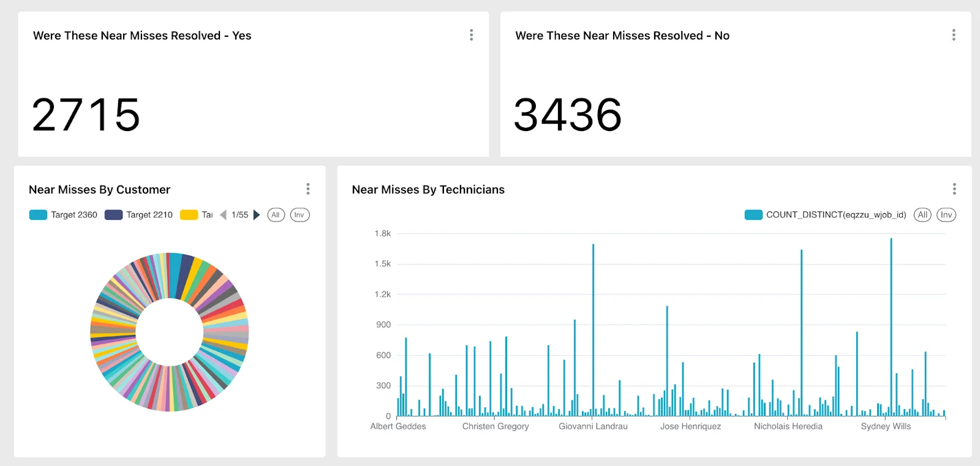Open kebab menu on Resolved - No card
980x466 pixels.
click(953, 35)
